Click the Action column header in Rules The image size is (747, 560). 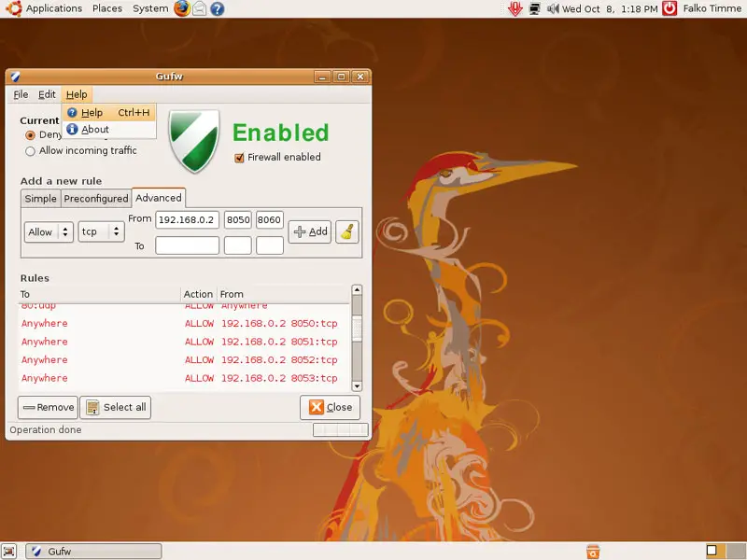coord(199,294)
